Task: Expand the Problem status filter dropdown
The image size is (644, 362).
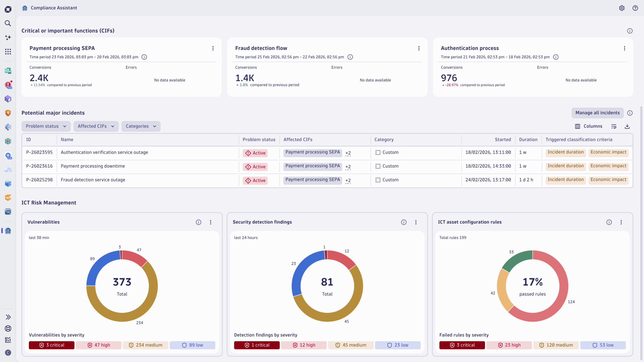Action: (46, 126)
